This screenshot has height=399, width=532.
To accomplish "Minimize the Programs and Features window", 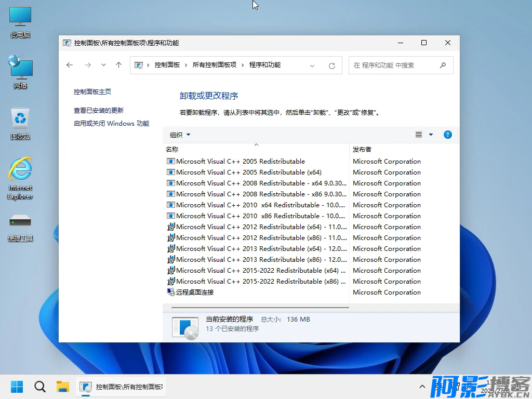I will (x=401, y=43).
